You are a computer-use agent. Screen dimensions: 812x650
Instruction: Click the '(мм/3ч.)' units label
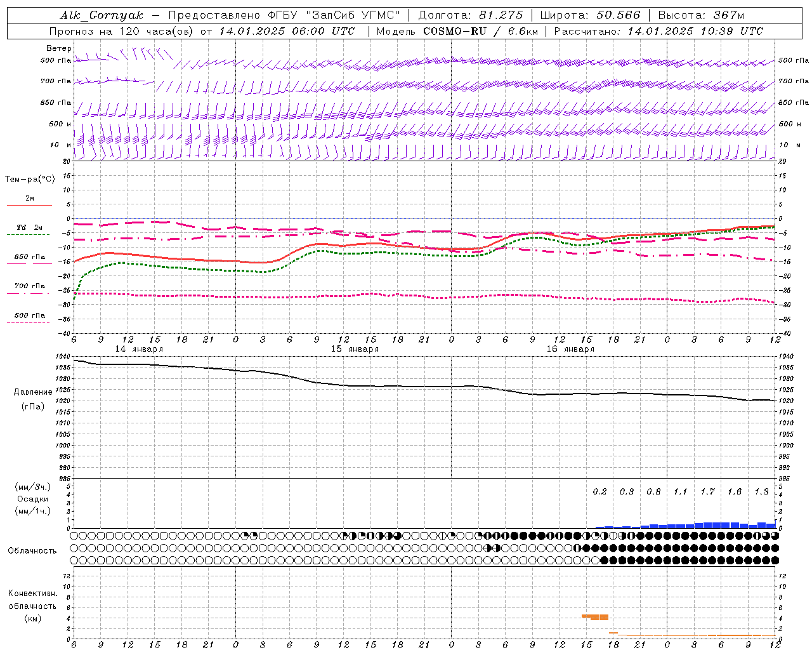(x=33, y=487)
